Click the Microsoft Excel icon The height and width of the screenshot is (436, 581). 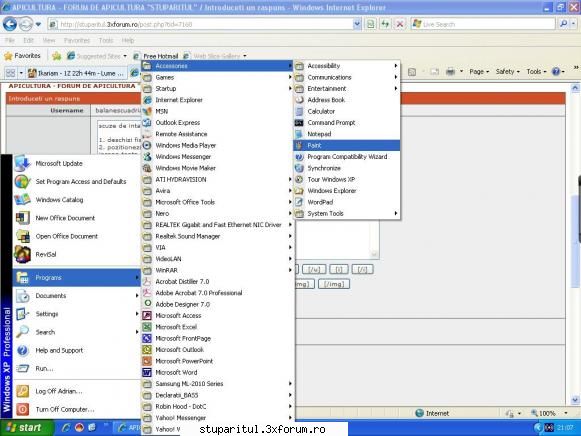point(147,327)
